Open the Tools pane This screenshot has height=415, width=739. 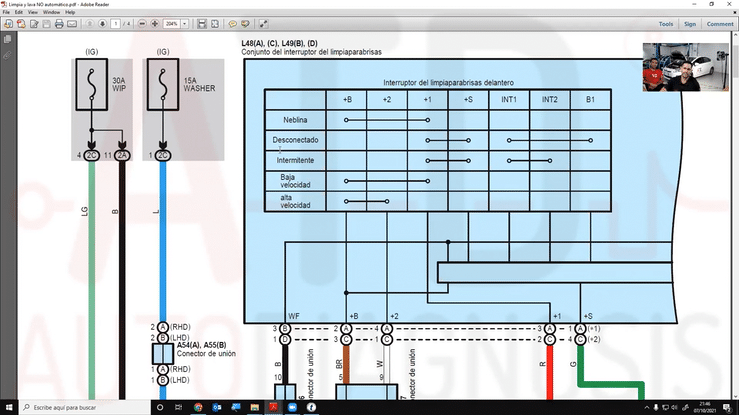(x=666, y=24)
